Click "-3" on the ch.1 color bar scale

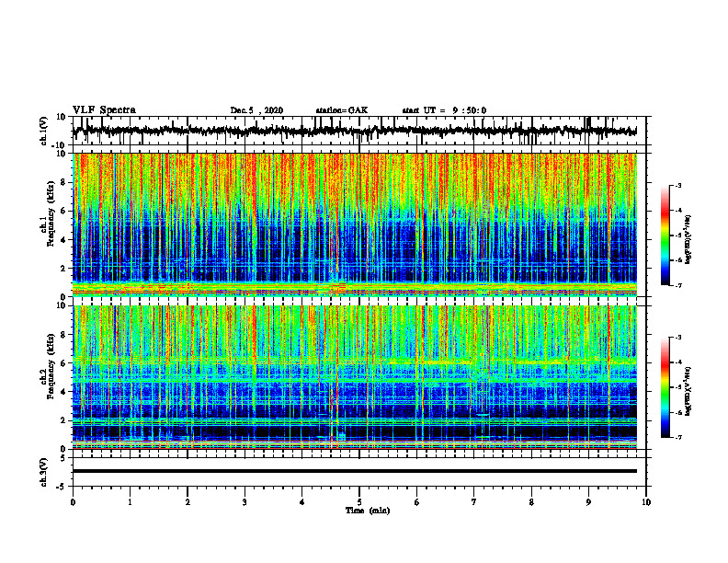point(678,186)
